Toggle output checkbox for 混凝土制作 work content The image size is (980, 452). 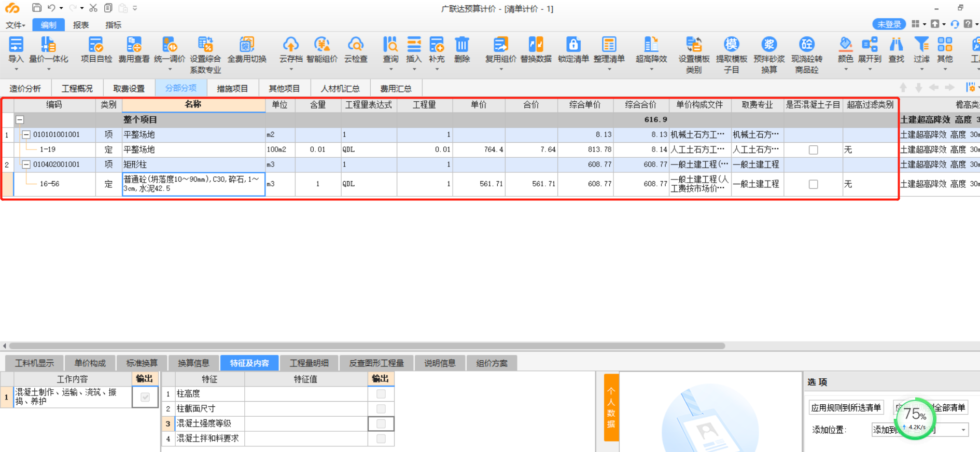(x=145, y=398)
